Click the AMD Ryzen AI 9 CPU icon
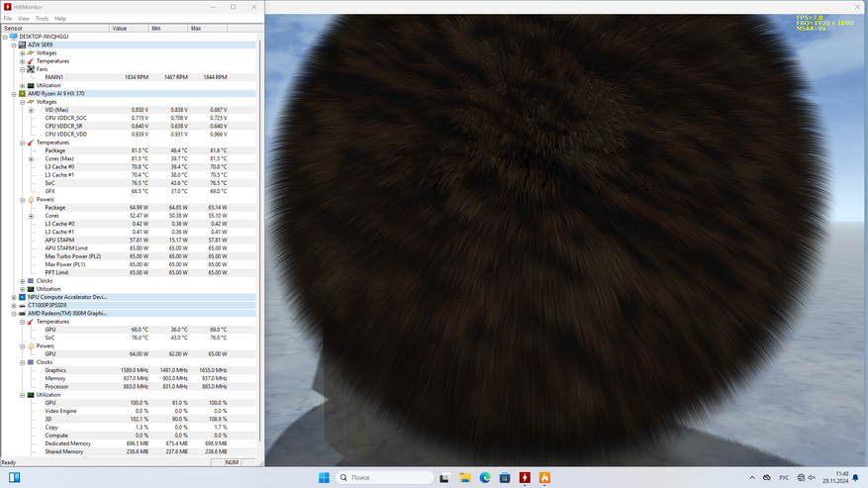 [22, 94]
